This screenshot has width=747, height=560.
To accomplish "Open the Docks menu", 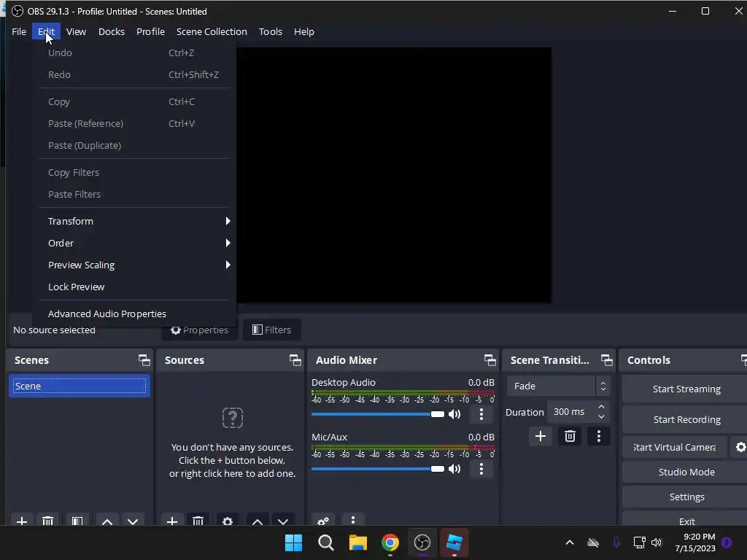I will pyautogui.click(x=112, y=31).
